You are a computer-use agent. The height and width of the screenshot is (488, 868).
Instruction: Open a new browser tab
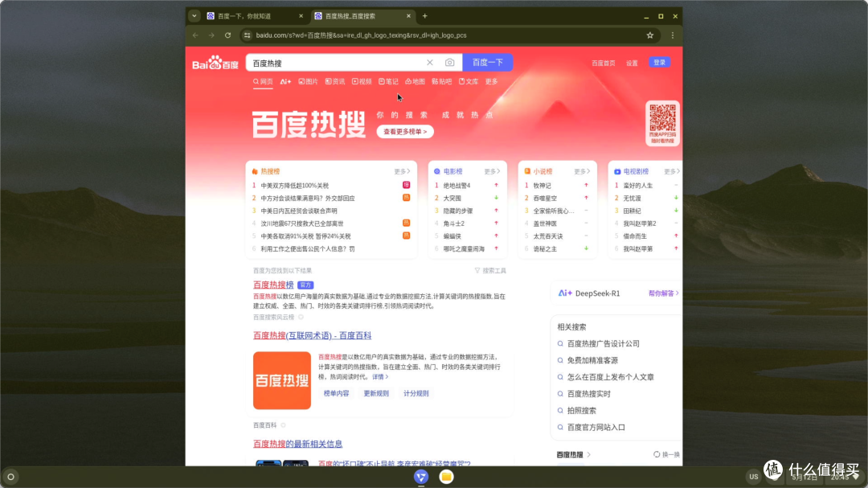point(424,16)
